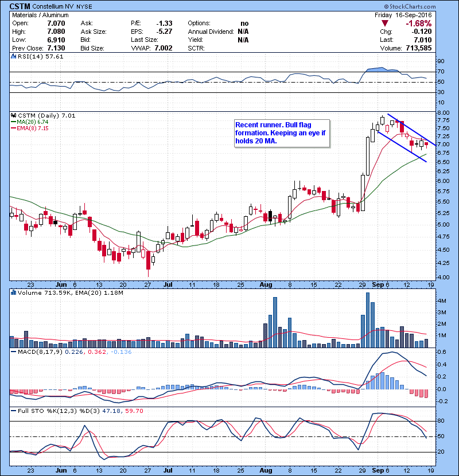Click the EPS value -5.27
Image resolution: width=459 pixels, height=476 pixels.
click(164, 32)
